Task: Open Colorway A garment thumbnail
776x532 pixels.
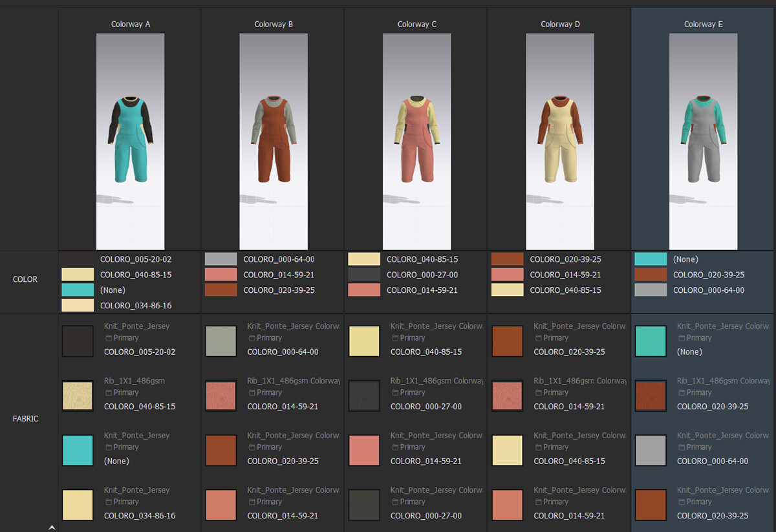Action: pyautogui.click(x=130, y=142)
